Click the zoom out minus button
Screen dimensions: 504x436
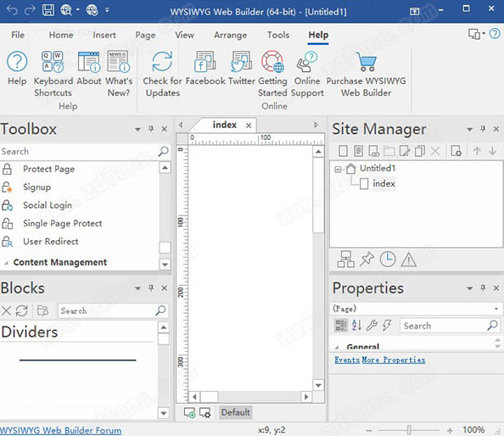(369, 430)
